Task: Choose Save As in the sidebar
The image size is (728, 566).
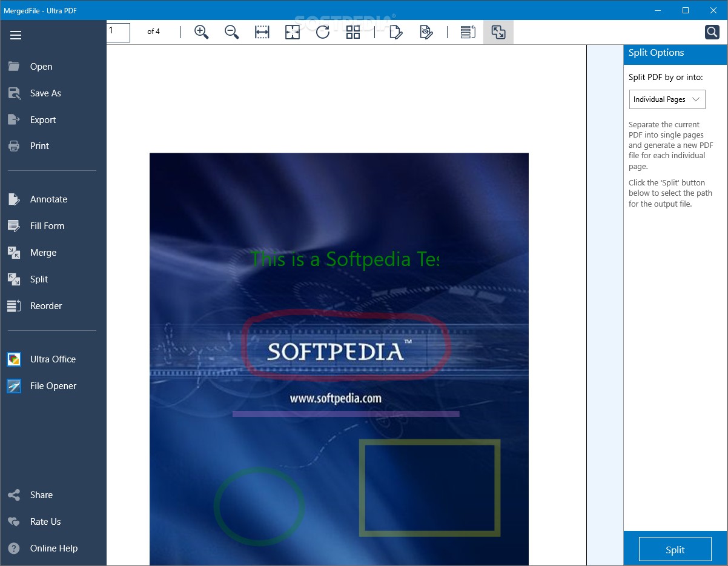Action: point(53,93)
